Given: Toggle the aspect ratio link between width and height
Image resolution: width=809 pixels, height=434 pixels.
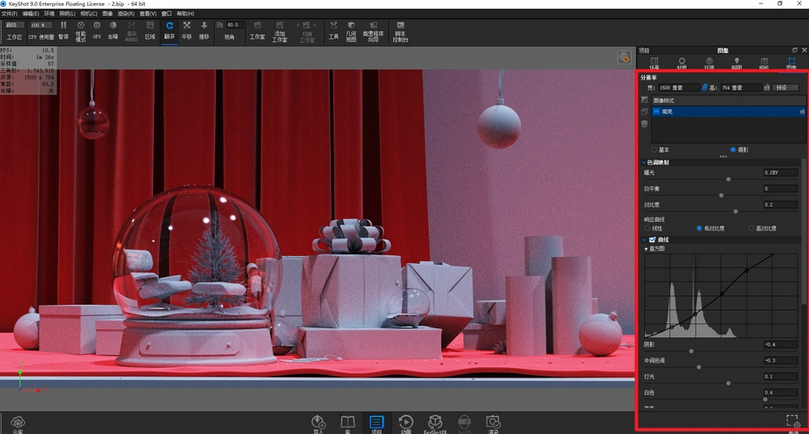Looking at the screenshot, I should (x=703, y=88).
